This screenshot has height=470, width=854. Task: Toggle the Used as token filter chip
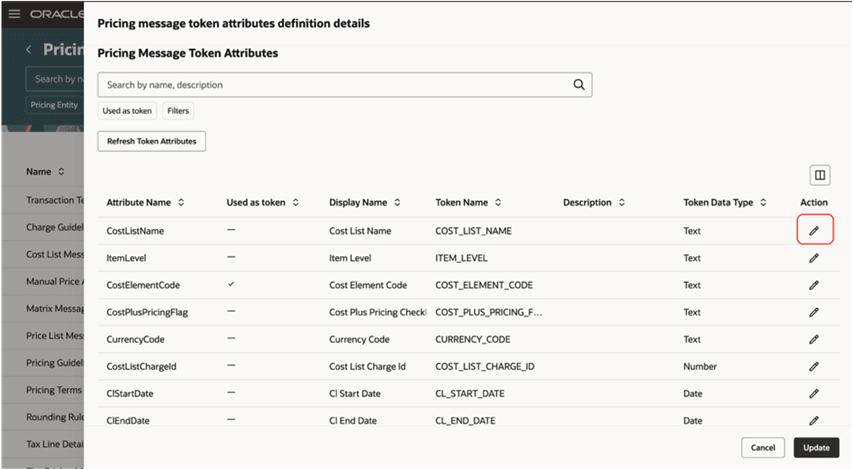point(127,111)
